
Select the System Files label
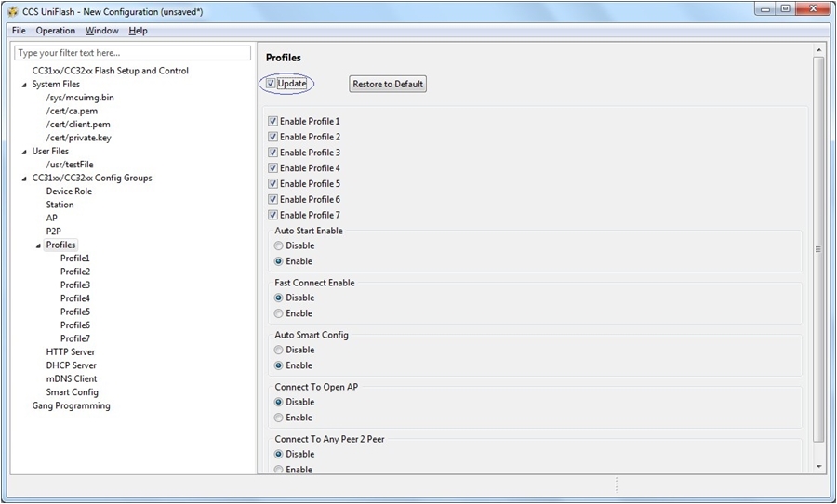tap(56, 84)
